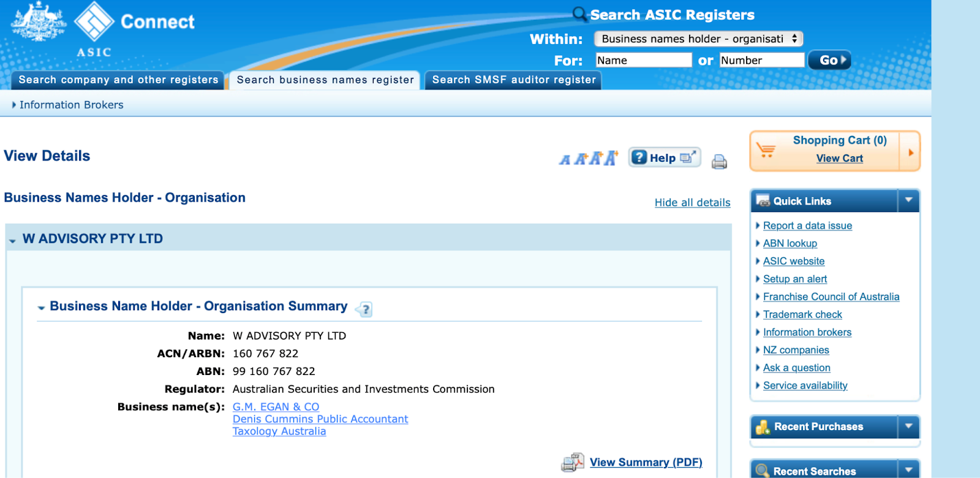
Task: Open the Help popup button
Action: [x=665, y=157]
